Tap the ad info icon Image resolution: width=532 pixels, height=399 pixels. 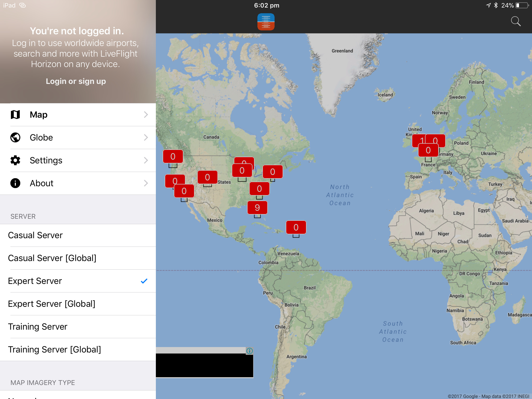tap(249, 351)
